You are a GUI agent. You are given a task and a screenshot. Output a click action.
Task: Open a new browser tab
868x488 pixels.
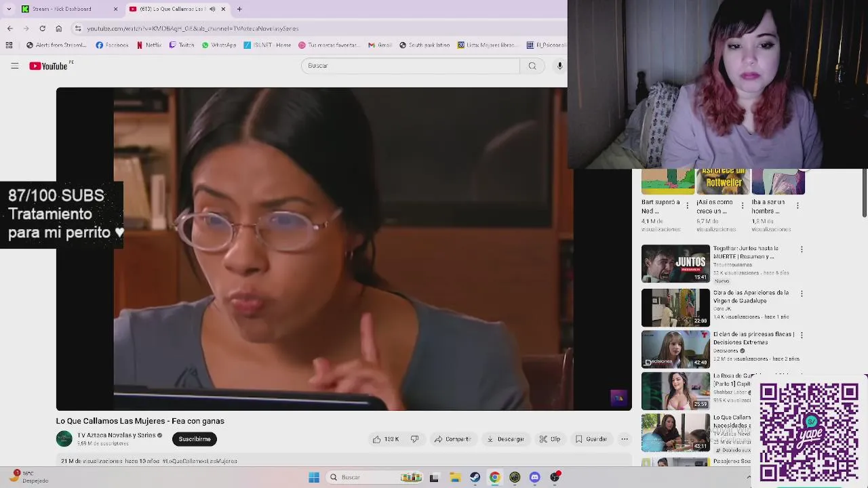239,9
